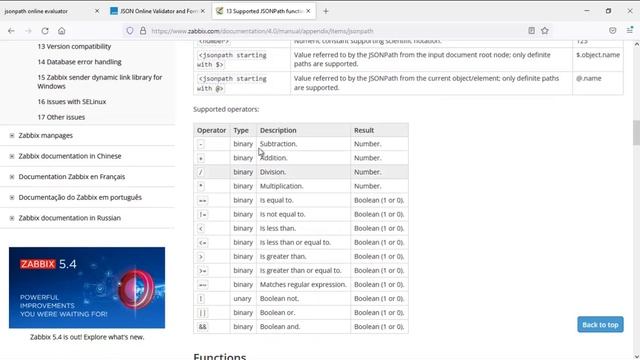Expand Documentação do Zabbix em português
This screenshot has height=360, width=640.
point(12,198)
